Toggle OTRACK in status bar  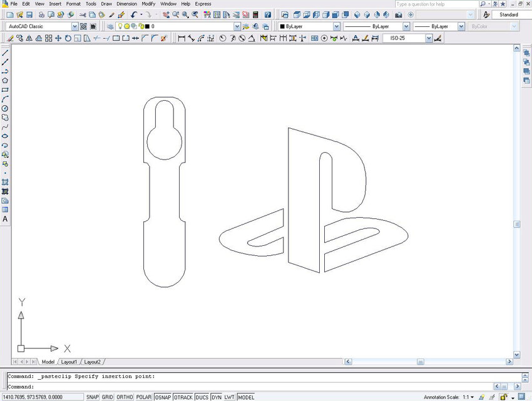tap(183, 397)
